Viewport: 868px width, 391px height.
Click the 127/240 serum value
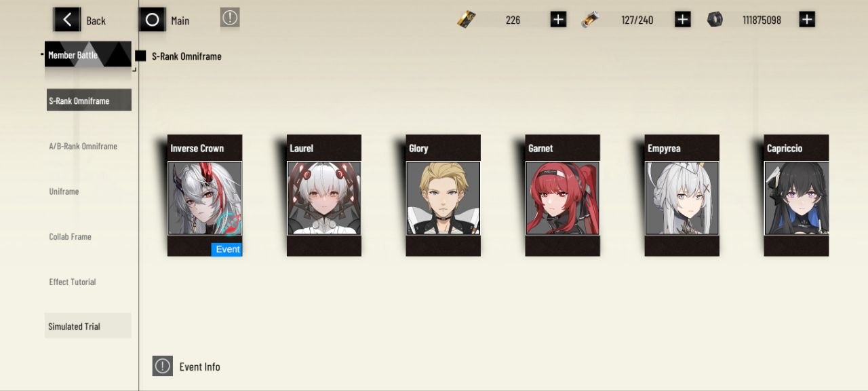tap(637, 20)
